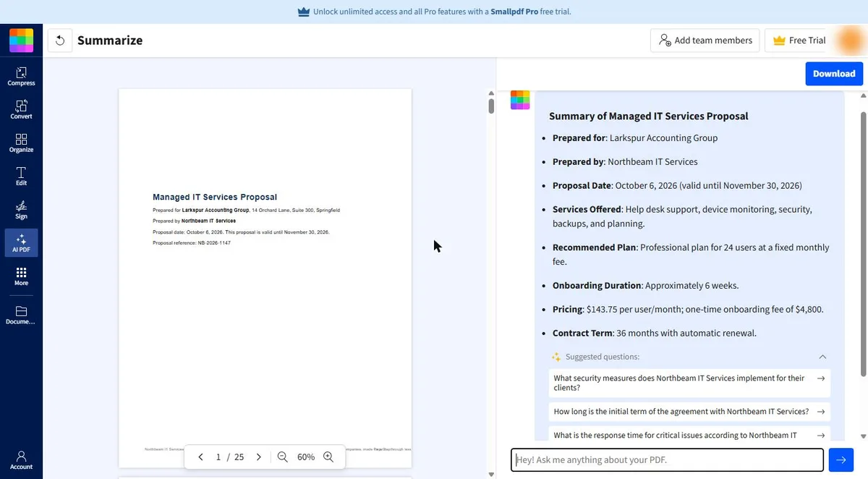Click the 60% zoom level value
The width and height of the screenshot is (868, 479).
tap(306, 457)
